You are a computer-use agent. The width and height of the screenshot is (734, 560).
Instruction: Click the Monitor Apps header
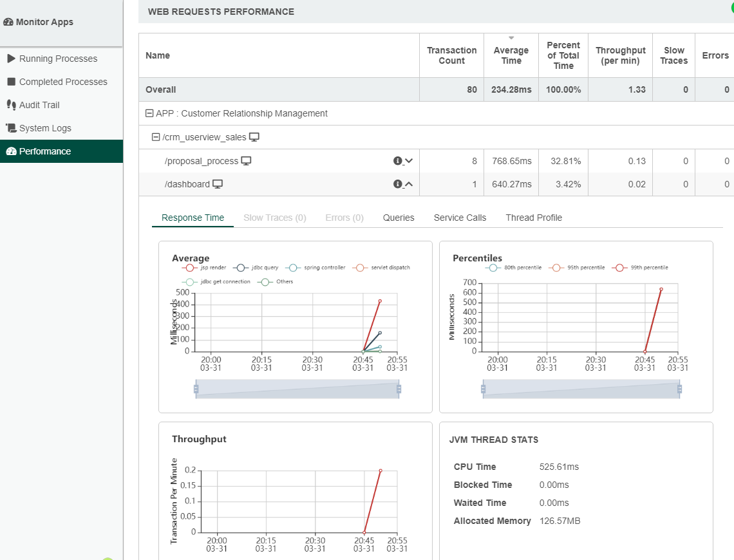[44, 22]
